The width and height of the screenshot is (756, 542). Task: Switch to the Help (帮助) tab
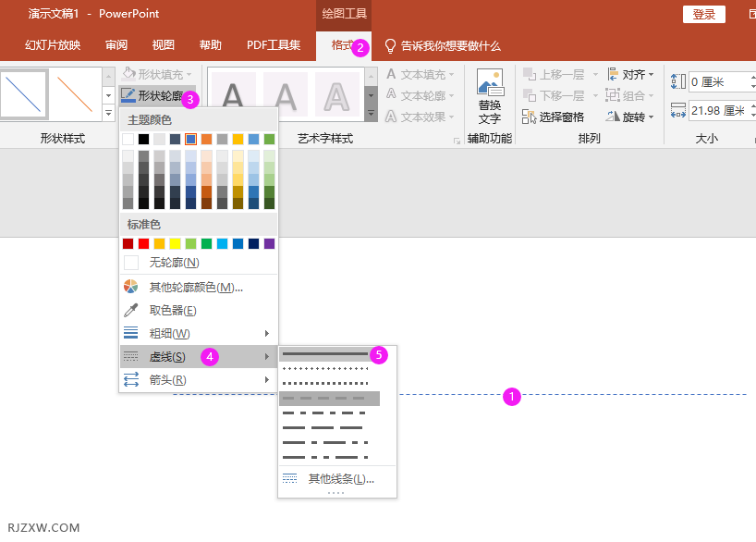tap(210, 45)
